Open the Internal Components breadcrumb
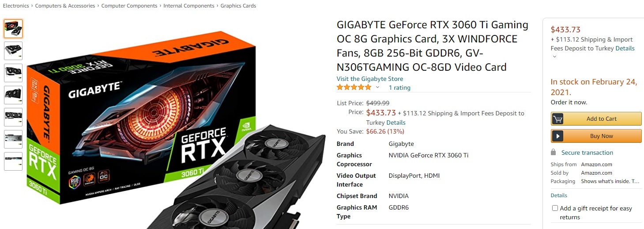The image size is (644, 229). tap(189, 6)
